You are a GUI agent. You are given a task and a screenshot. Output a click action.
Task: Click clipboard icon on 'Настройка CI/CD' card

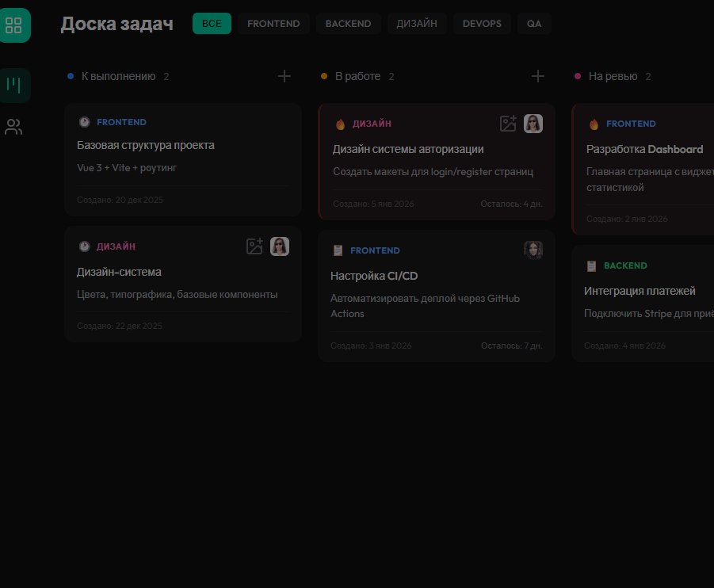(338, 250)
